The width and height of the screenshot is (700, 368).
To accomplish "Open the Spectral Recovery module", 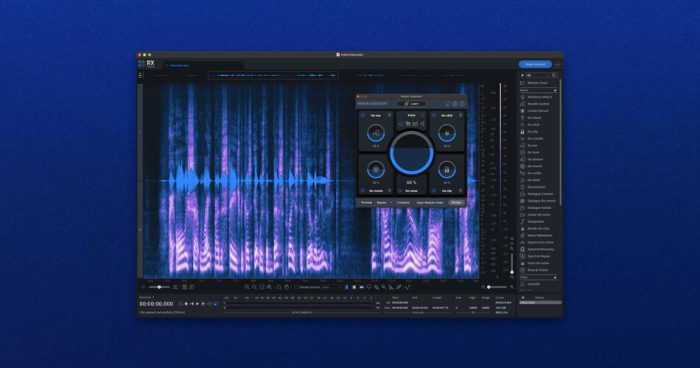I will [x=541, y=249].
